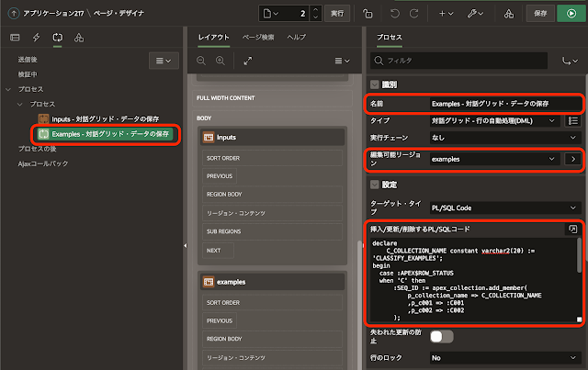Select the 送信後 tree node

coord(28,60)
